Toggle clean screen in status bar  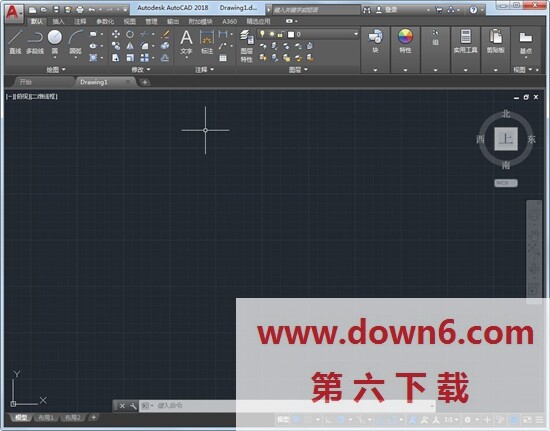527,419
